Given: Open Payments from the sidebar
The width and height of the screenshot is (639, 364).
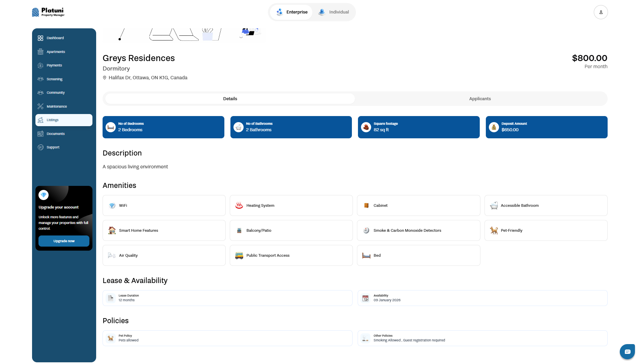Looking at the screenshot, I should coord(64,65).
